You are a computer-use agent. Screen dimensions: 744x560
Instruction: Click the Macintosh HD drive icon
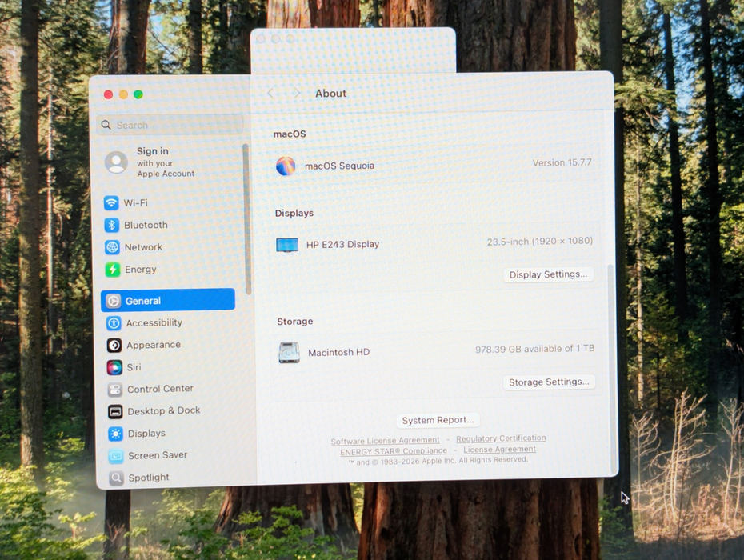tap(289, 353)
